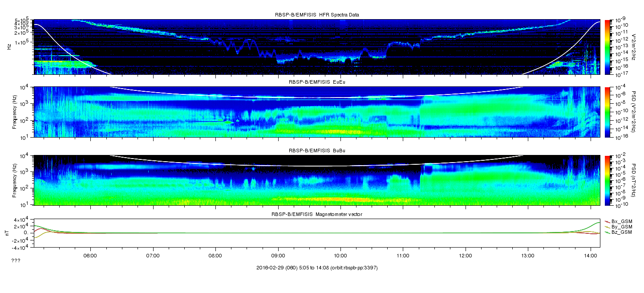The height and width of the screenshot is (293, 644).
Task: Click the By_GSM yellow legend line marker
Action: point(607,227)
